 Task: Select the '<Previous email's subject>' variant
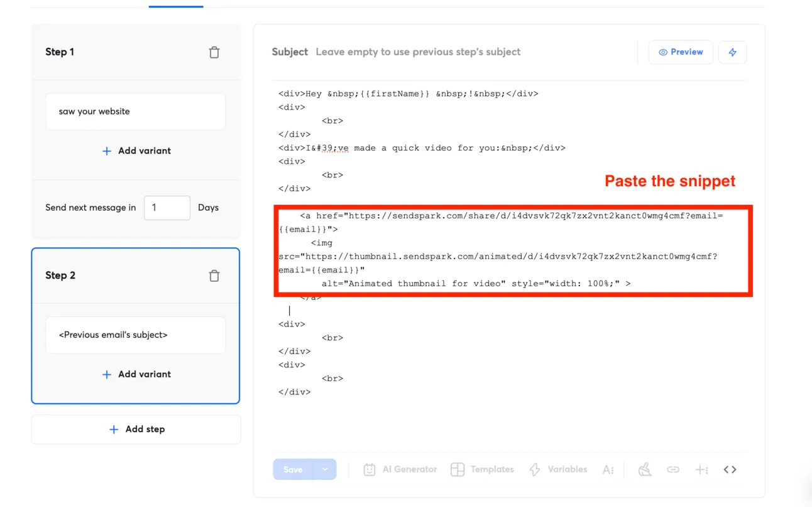(136, 335)
